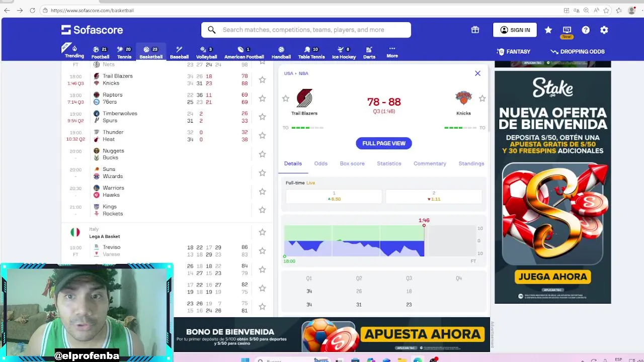
Task: Select the Ice Hockey sport icon
Action: coord(344,52)
